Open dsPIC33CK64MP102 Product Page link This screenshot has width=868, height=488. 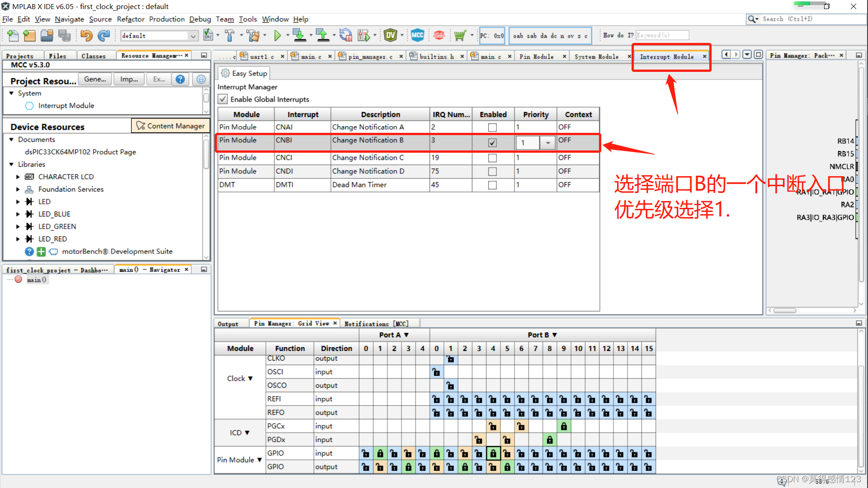pyautogui.click(x=80, y=152)
